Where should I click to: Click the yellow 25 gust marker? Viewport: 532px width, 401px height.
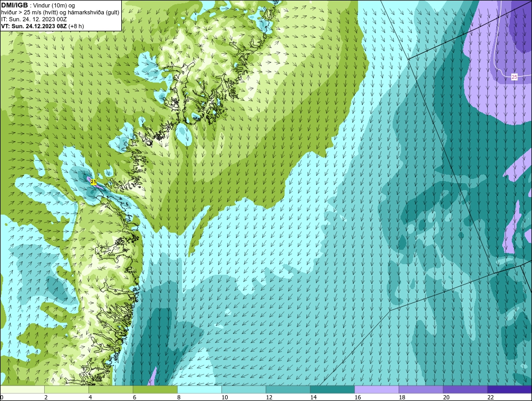(94, 182)
